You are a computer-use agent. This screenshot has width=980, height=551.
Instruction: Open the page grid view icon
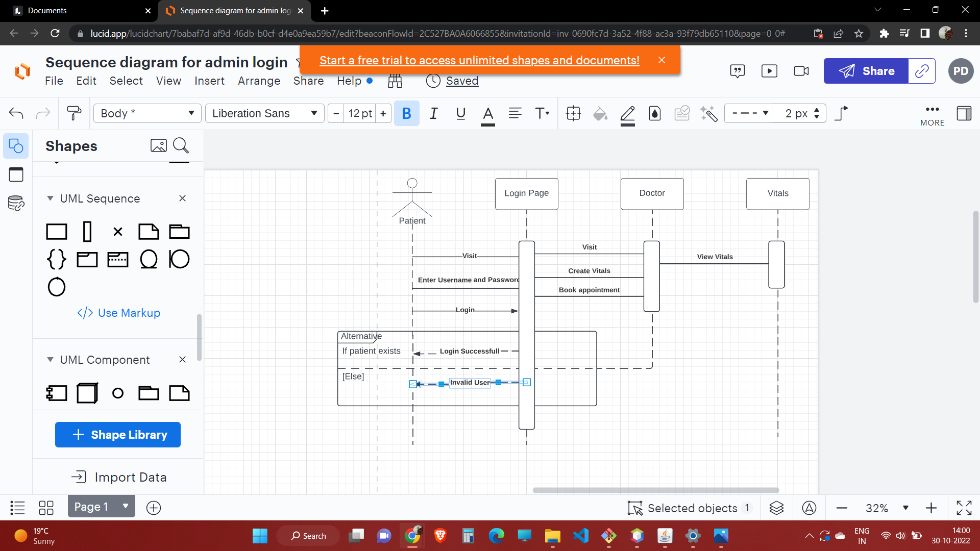(x=46, y=508)
